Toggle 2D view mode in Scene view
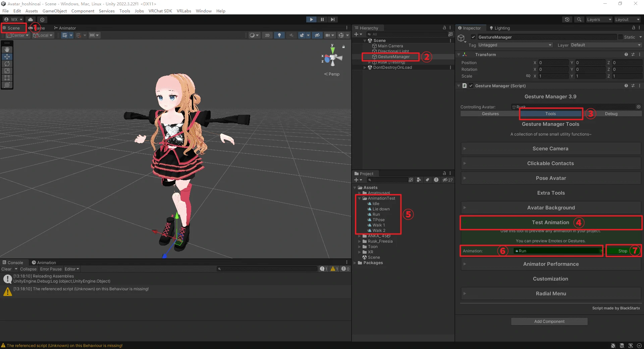Screen dimensions: 644x349 (x=267, y=35)
